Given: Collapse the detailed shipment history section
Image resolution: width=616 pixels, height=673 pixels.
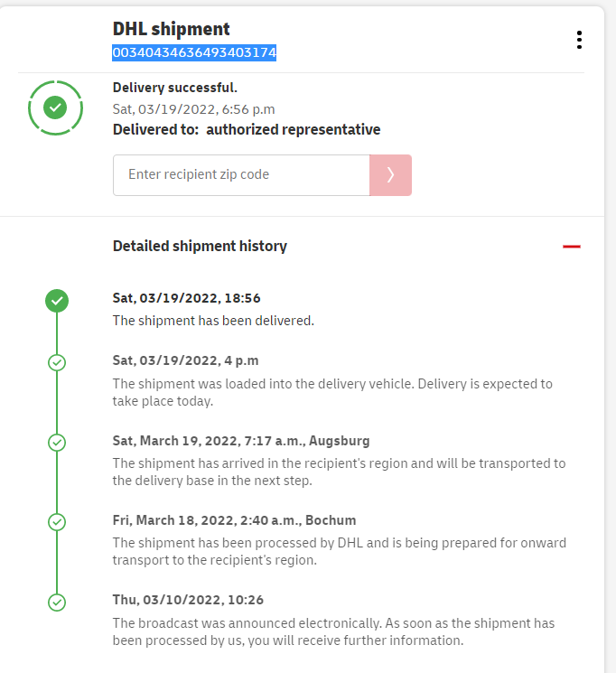Looking at the screenshot, I should coord(571,246).
